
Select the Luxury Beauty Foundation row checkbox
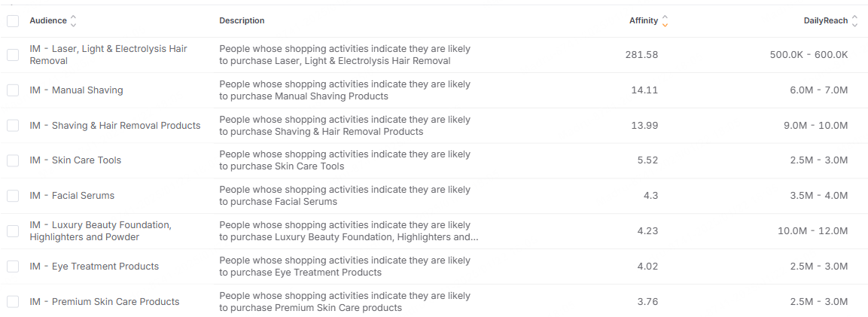[x=13, y=231]
